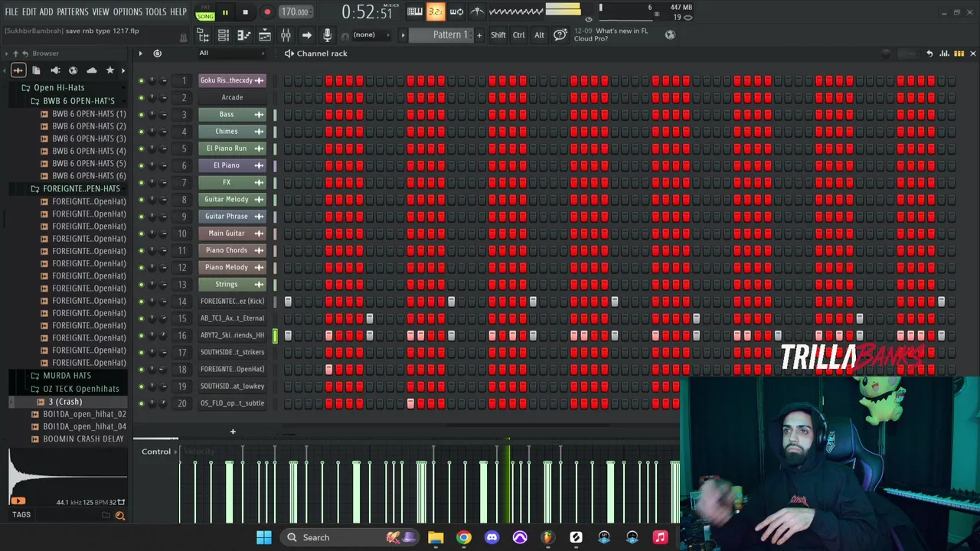Open the channel filter All dropdown
Image resolution: width=980 pixels, height=551 pixels.
(x=232, y=54)
